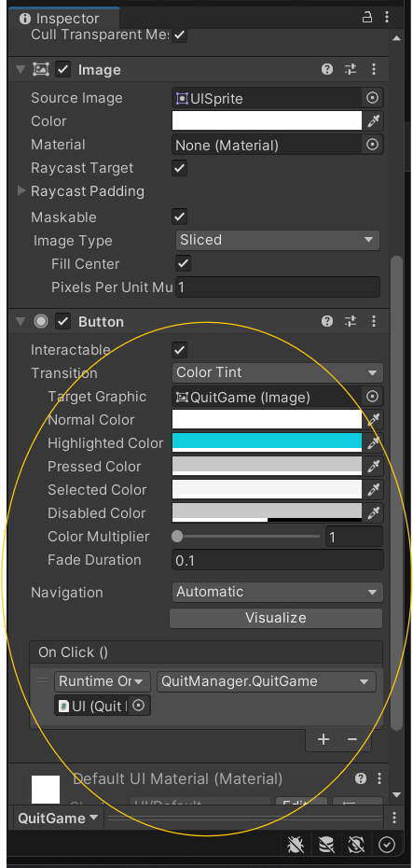
Task: Toggle Raycast Target checkbox
Action: 179,168
